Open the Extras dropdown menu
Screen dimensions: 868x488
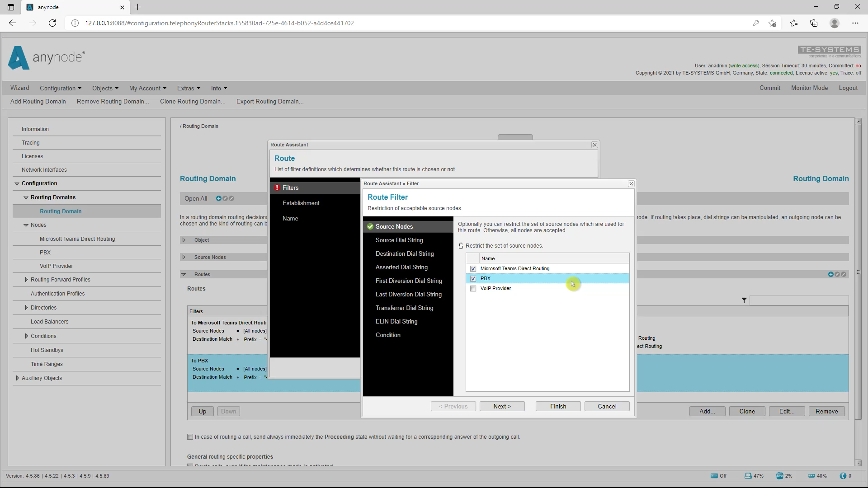point(189,88)
